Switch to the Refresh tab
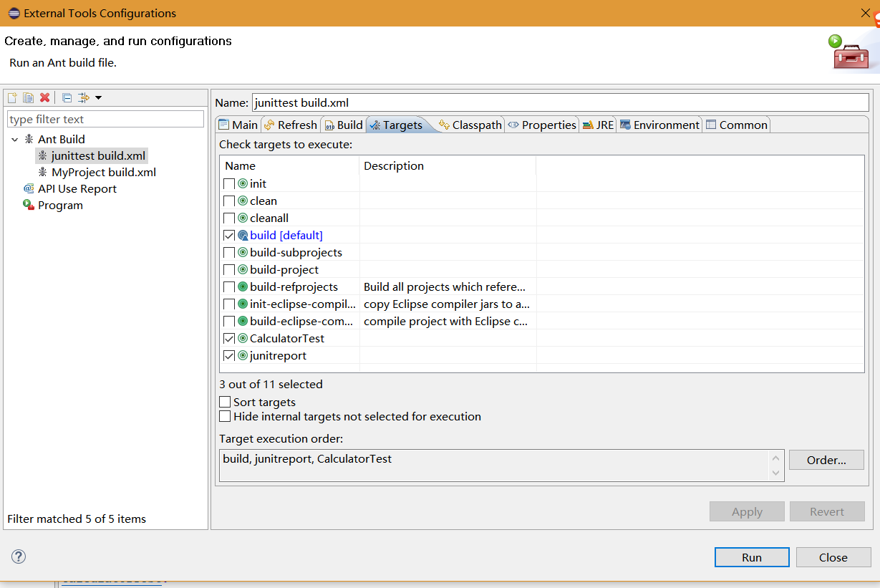 tap(290, 125)
